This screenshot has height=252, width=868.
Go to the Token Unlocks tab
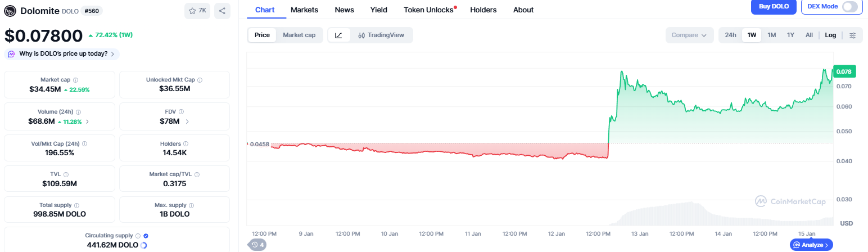tap(428, 10)
